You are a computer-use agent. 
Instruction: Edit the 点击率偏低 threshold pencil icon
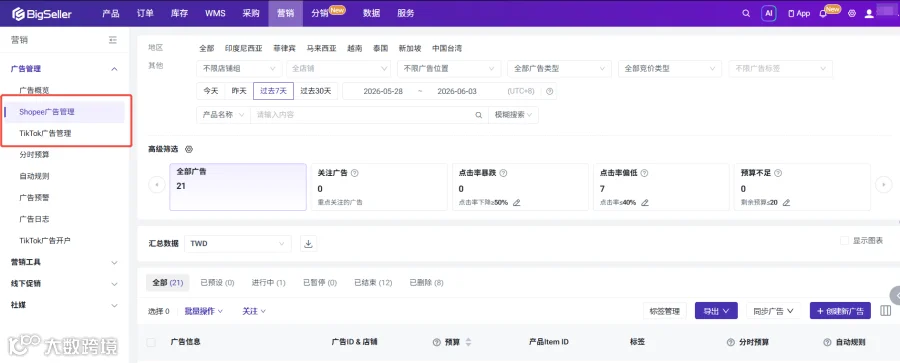[x=645, y=202]
